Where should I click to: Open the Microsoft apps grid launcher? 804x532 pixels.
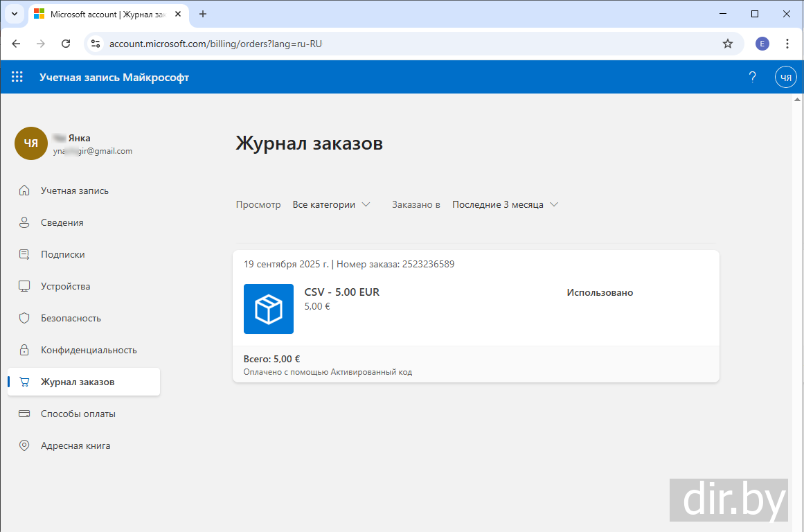17,78
